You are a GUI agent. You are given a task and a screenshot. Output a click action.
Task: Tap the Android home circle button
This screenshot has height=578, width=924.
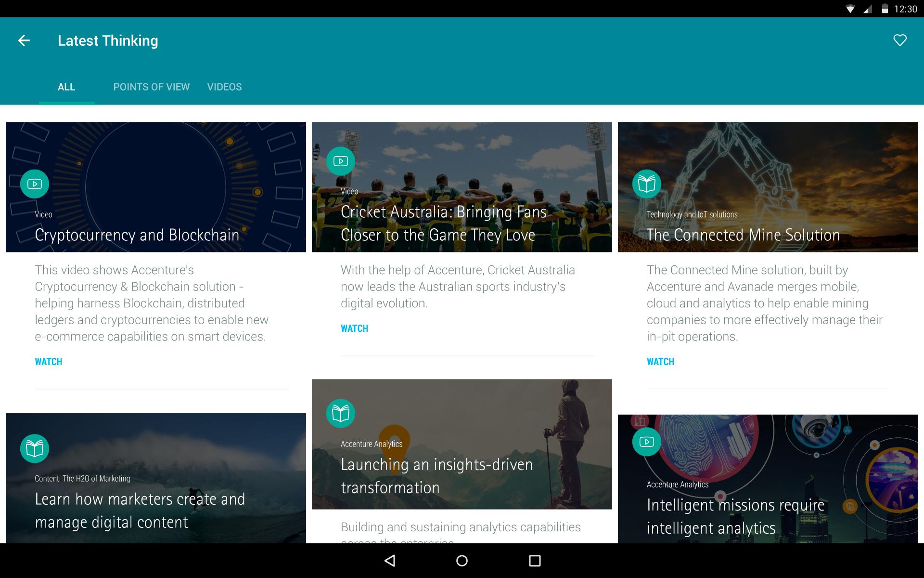point(462,561)
